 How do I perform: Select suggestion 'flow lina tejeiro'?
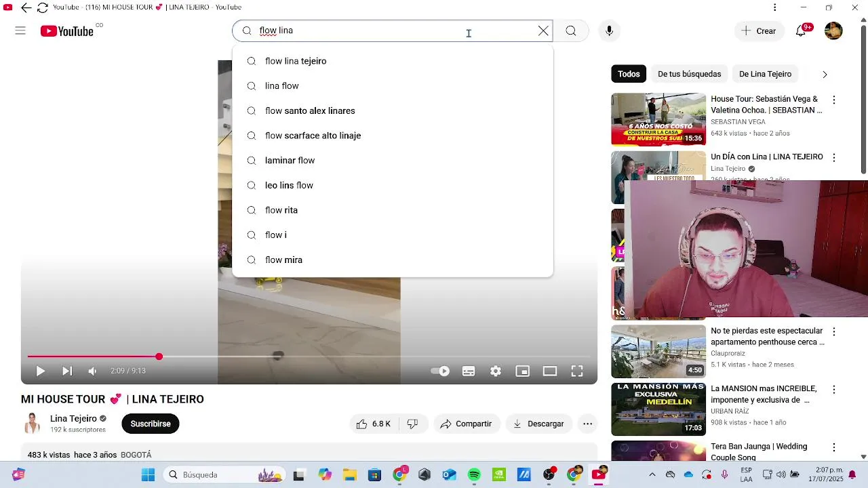(x=393, y=61)
